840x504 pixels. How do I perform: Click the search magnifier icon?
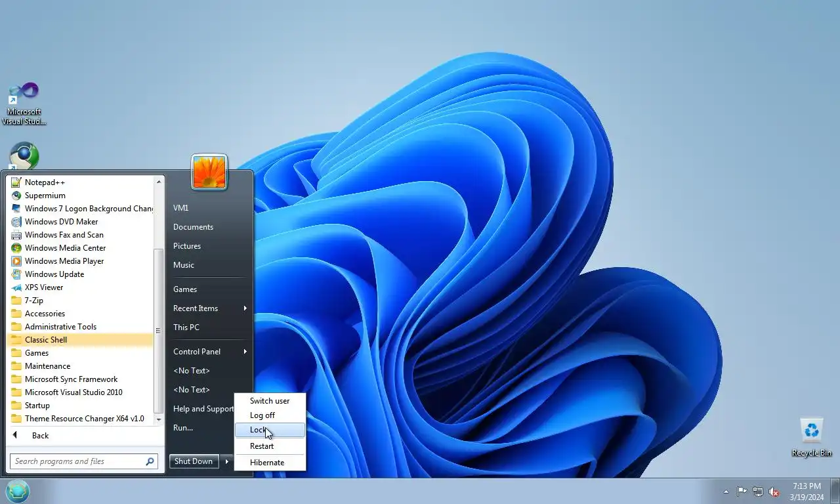pyautogui.click(x=150, y=461)
